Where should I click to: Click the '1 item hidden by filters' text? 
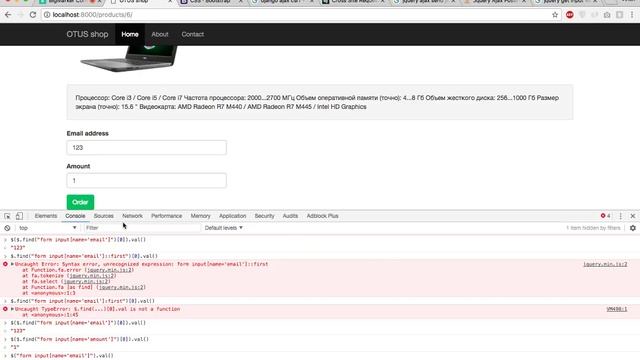click(x=593, y=228)
